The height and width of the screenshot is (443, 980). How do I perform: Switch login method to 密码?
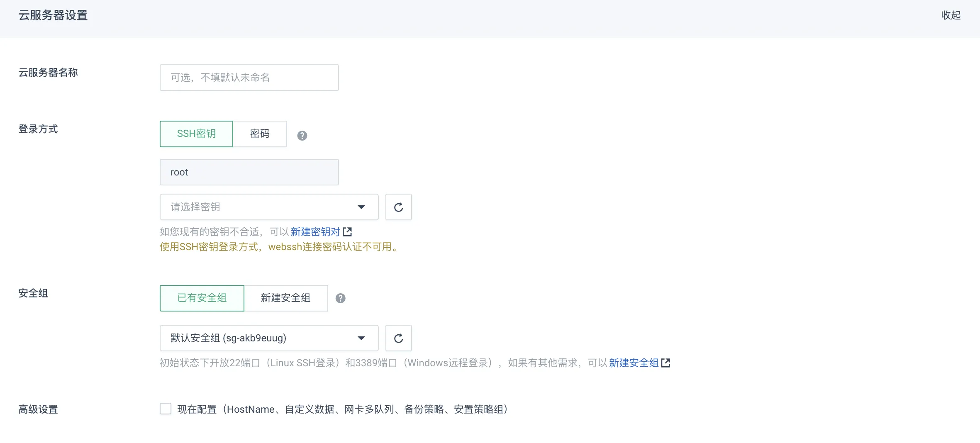point(260,134)
